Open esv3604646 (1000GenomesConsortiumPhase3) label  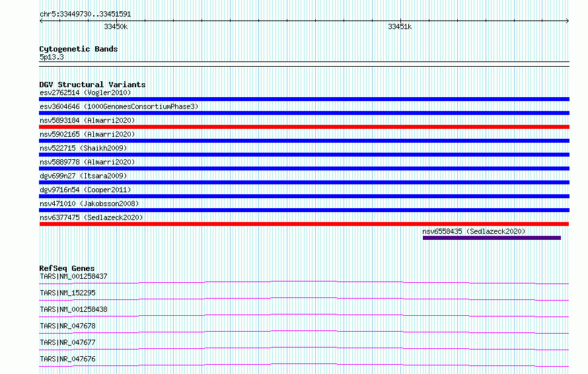pos(119,106)
